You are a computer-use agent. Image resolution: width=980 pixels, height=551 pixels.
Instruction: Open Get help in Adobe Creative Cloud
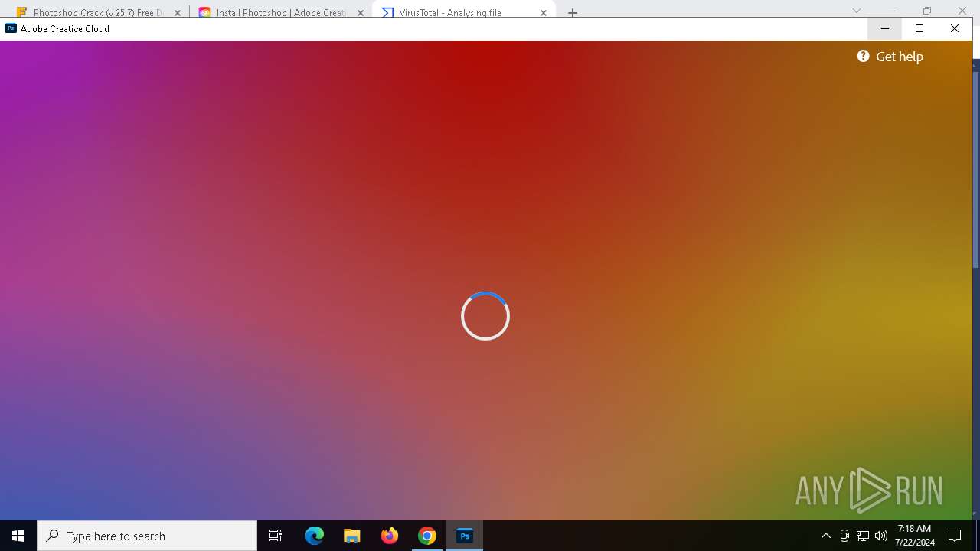(890, 57)
